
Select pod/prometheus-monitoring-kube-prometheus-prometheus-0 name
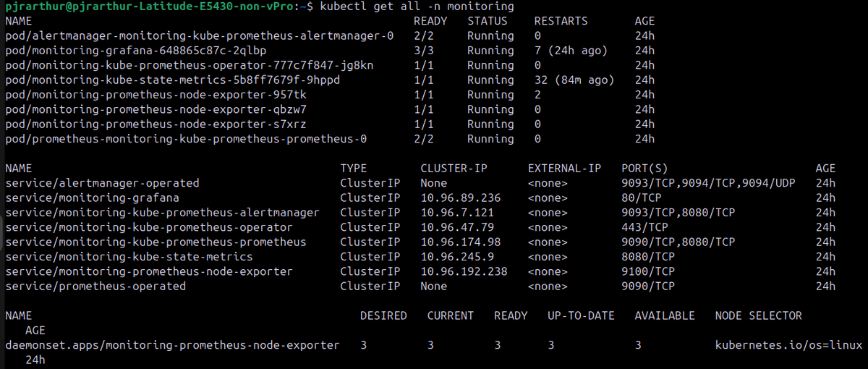point(186,139)
